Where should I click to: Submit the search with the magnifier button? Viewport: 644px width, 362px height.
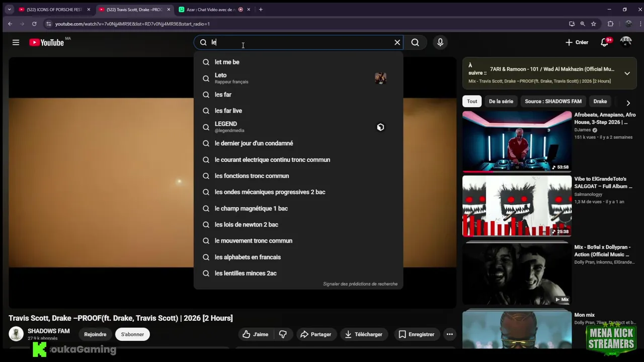415,43
